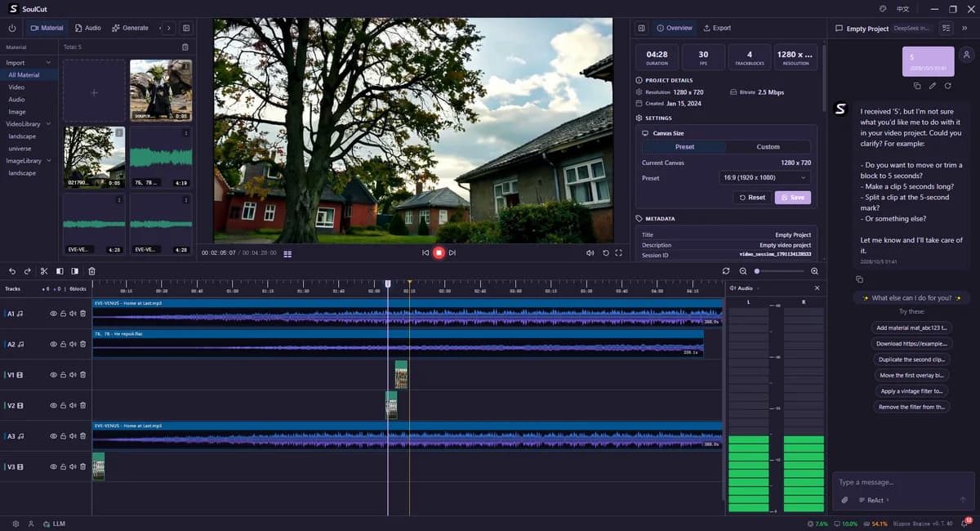The image size is (980, 531).
Task: Click the 'Apply a vintage filter' suggestion
Action: [x=911, y=391]
